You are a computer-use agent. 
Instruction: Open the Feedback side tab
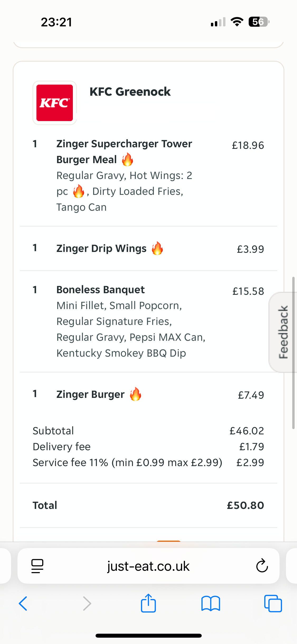click(283, 332)
